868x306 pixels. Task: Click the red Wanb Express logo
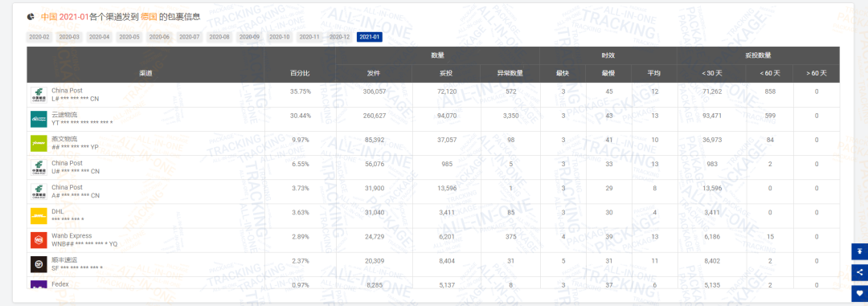pos(39,240)
